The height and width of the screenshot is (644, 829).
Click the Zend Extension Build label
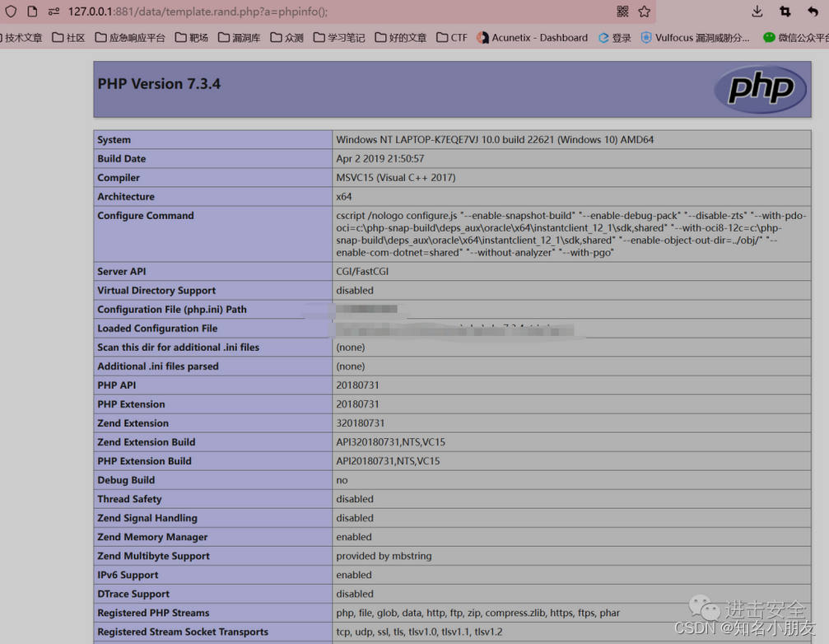tap(146, 442)
